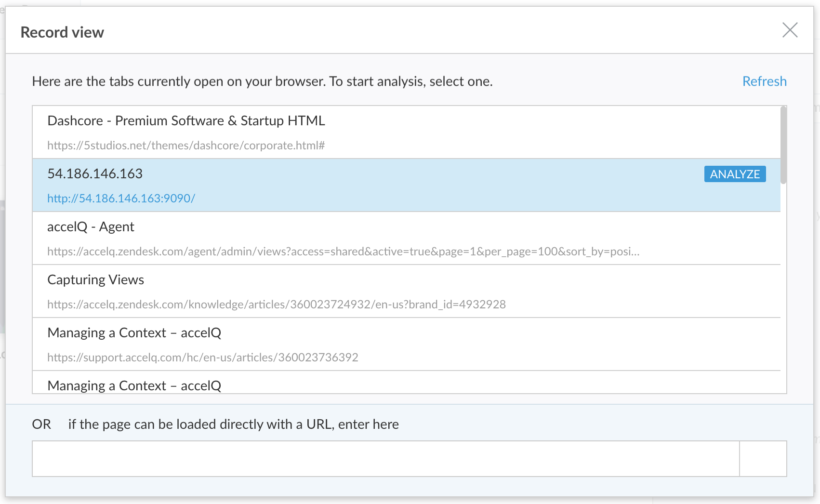Select the Dashcore - Premium Software tab entry
The image size is (820, 504).
(x=406, y=132)
